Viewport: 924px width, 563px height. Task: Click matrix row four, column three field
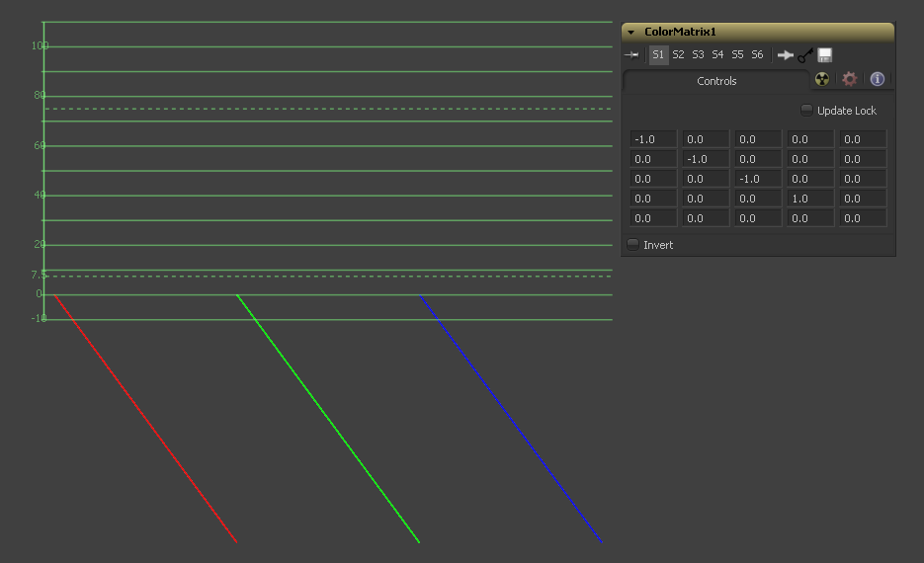[x=758, y=199]
